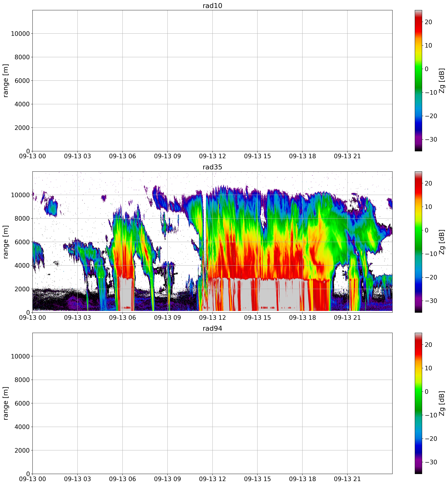Viewport: 448px width, 485px height.
Task: Click the 2000 range tick on the rad10 axis
Action: (22, 128)
